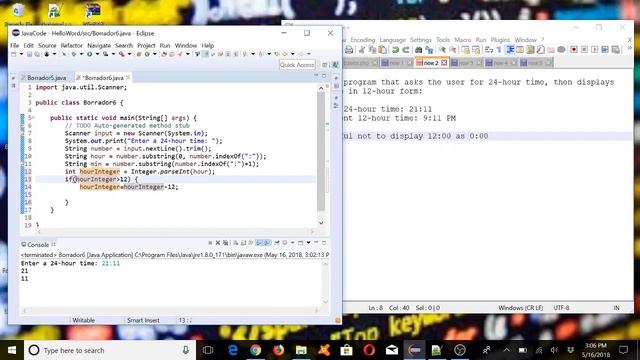
Task: Toggle Pin Console in Console toolbar
Action: tap(277, 243)
